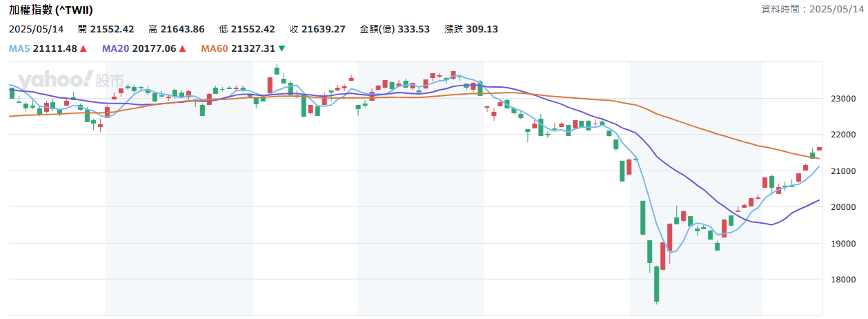Image resolution: width=868 pixels, height=319 pixels.
Task: Click the 22000 y-axis label
Action: 842,135
